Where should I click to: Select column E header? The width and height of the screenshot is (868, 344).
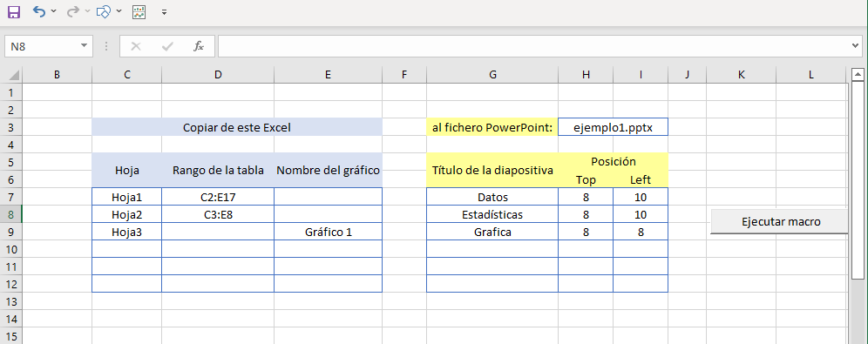[x=329, y=75]
